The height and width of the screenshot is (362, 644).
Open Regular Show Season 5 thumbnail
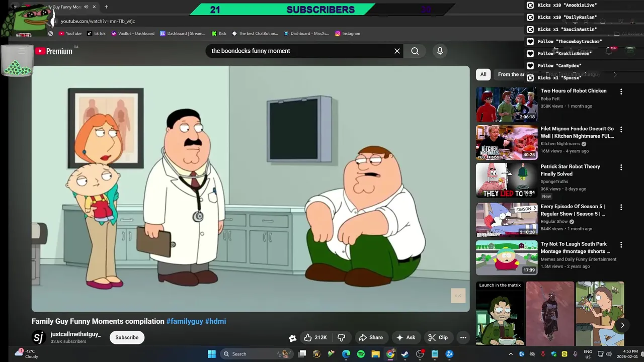point(507,220)
